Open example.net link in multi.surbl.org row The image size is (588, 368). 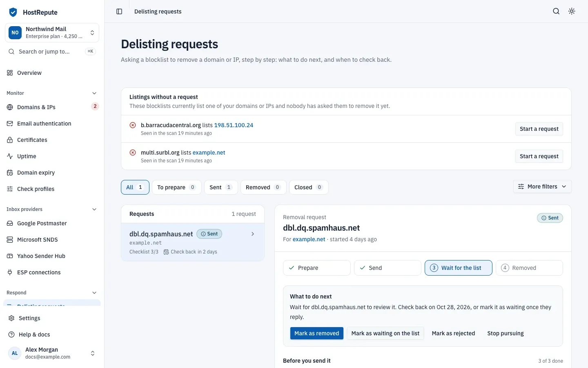[x=209, y=153]
